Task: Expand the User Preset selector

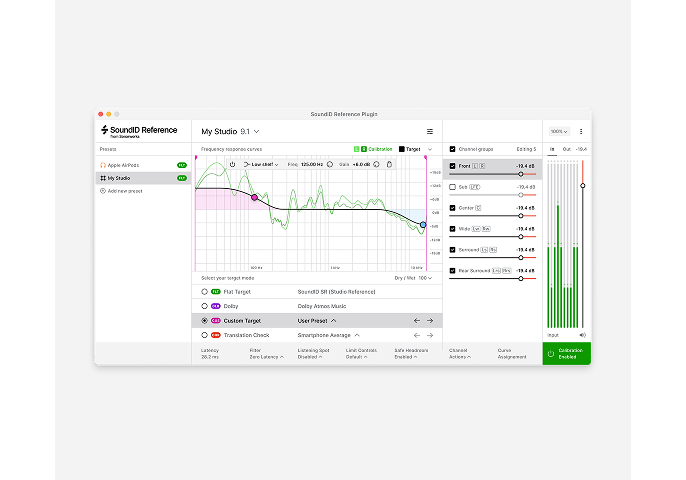Action: pyautogui.click(x=317, y=321)
